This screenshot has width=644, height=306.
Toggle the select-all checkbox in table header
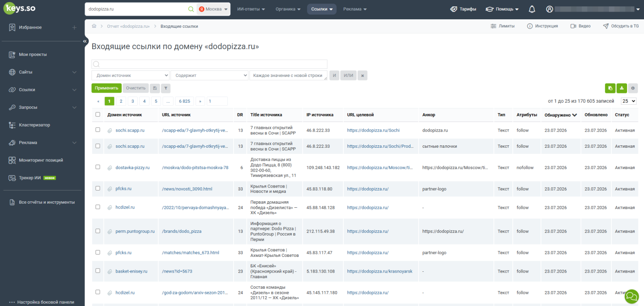tap(98, 114)
